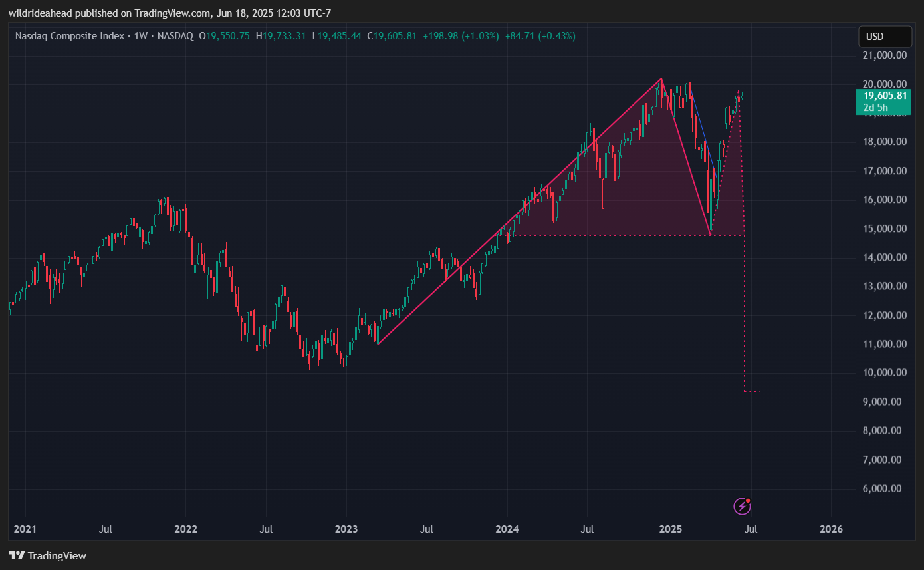Click the 2022 time axis label
Viewport: 924px width, 570px height.
point(185,529)
